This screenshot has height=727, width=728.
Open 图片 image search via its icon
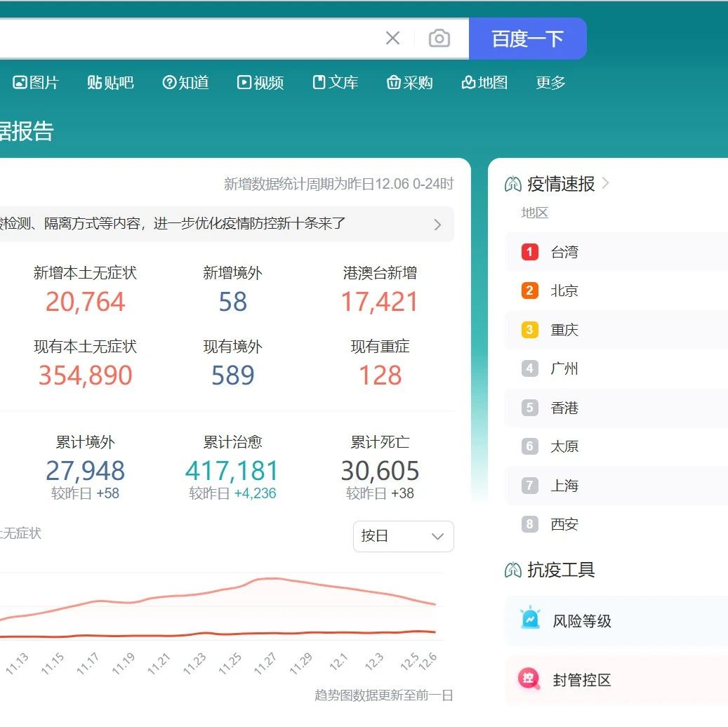(19, 82)
